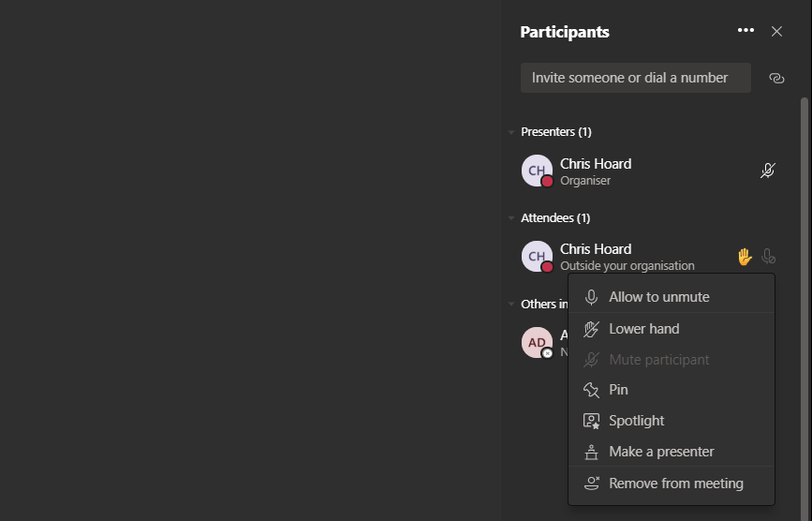
Task: Click the attendee's disabled microphone icon
Action: 769,257
